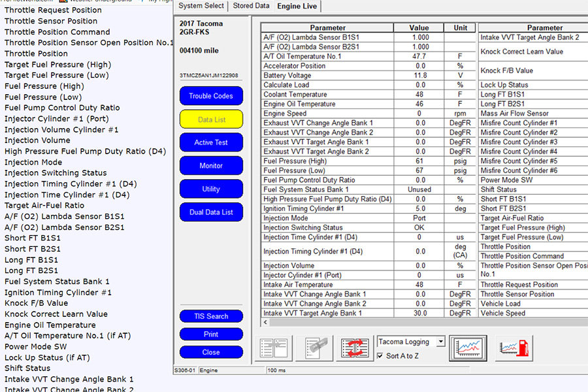Click the Calculate Load parameter

coord(286,85)
